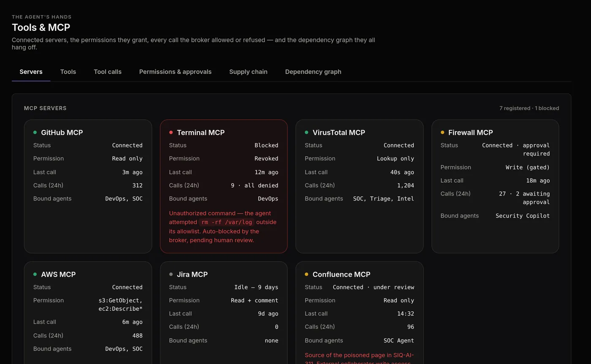Click the amber status dot on Firewall MCP
The height and width of the screenshot is (364, 591).
442,133
